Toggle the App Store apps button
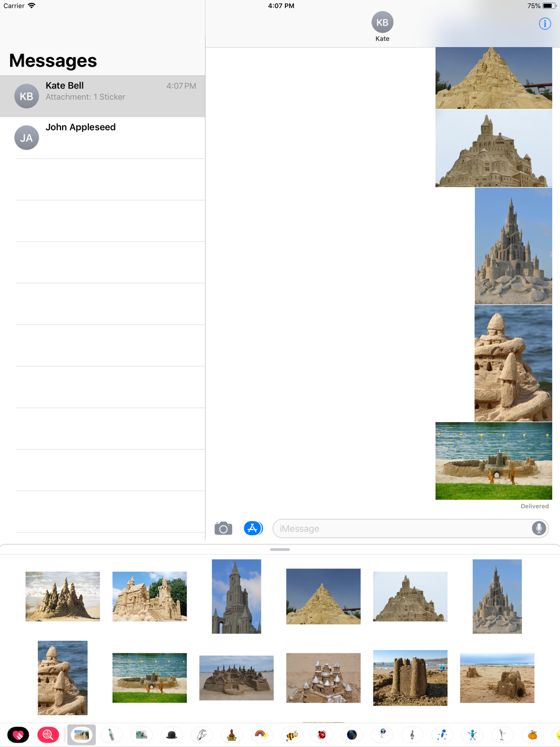 point(253,528)
